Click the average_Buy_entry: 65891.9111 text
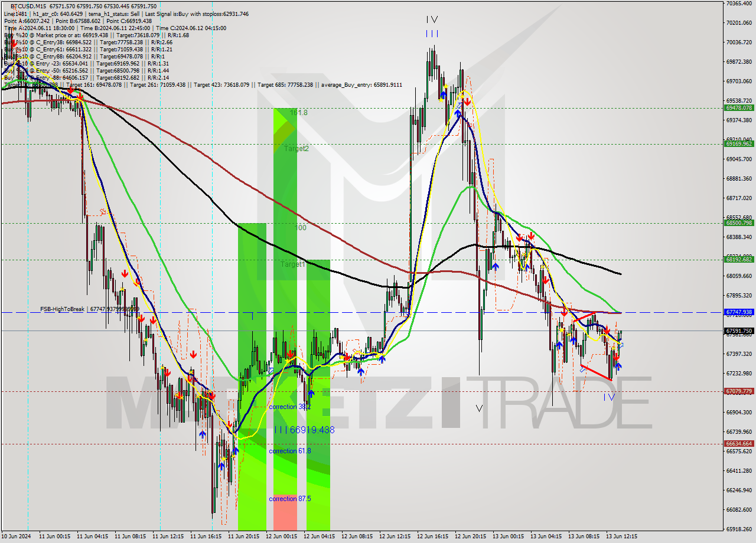756x543 pixels. [361, 85]
